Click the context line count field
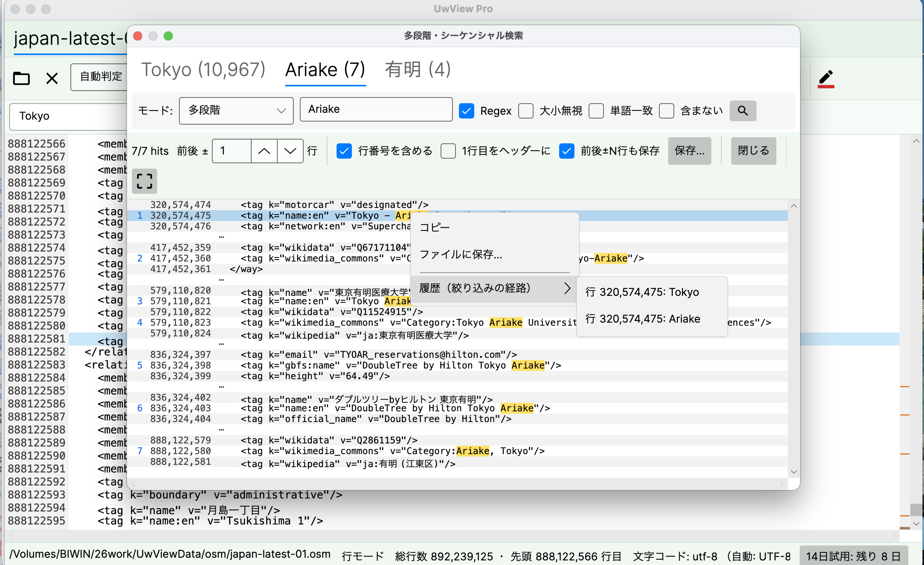Viewport: 924px width, 565px height. [x=232, y=151]
